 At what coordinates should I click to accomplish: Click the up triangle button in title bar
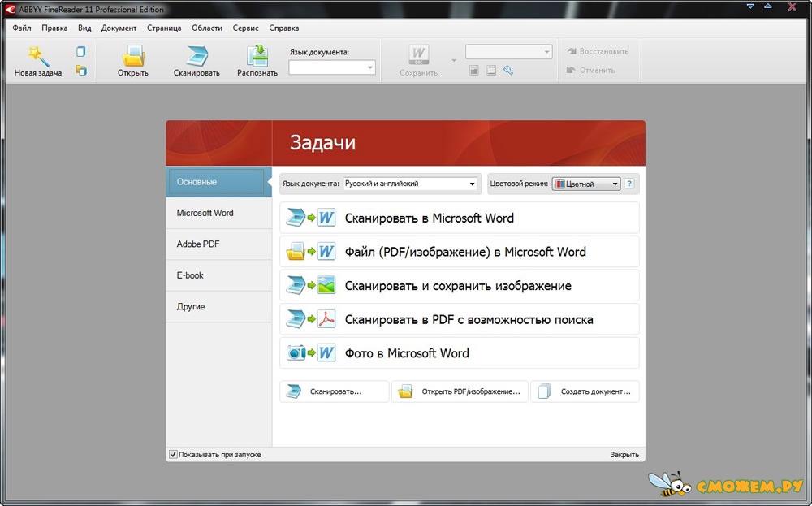pyautogui.click(x=768, y=6)
